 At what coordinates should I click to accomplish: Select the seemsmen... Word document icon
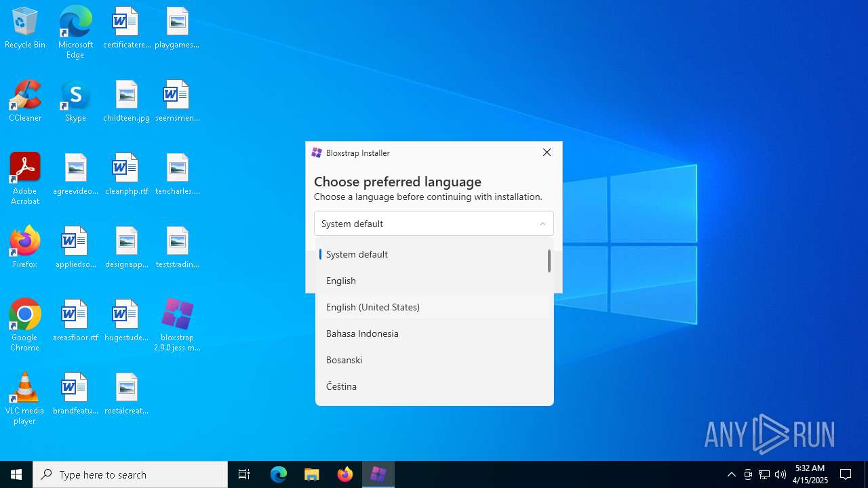[x=177, y=102]
